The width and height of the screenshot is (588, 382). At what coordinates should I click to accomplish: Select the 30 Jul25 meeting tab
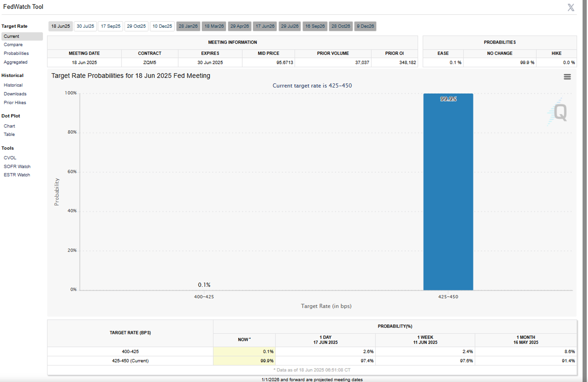point(85,26)
